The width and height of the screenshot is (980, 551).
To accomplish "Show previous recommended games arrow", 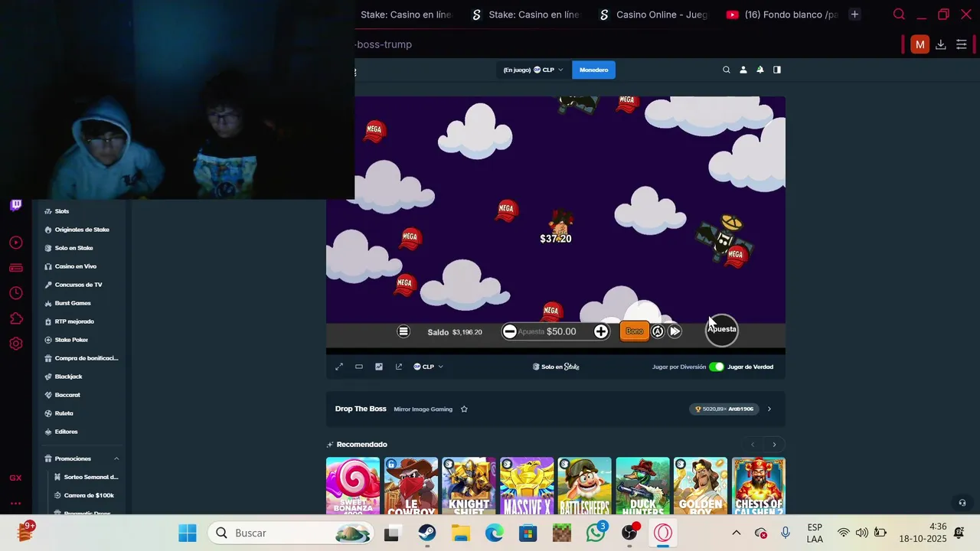I will [753, 445].
